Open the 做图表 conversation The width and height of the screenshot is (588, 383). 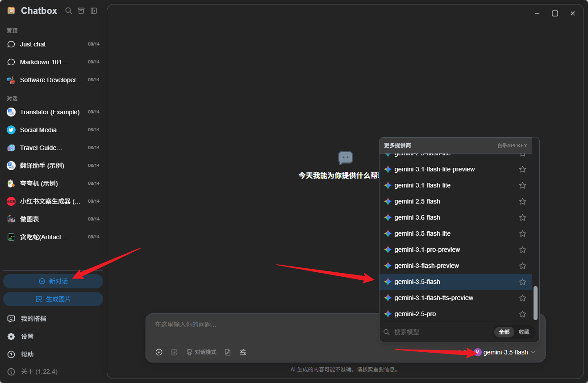pyautogui.click(x=53, y=219)
